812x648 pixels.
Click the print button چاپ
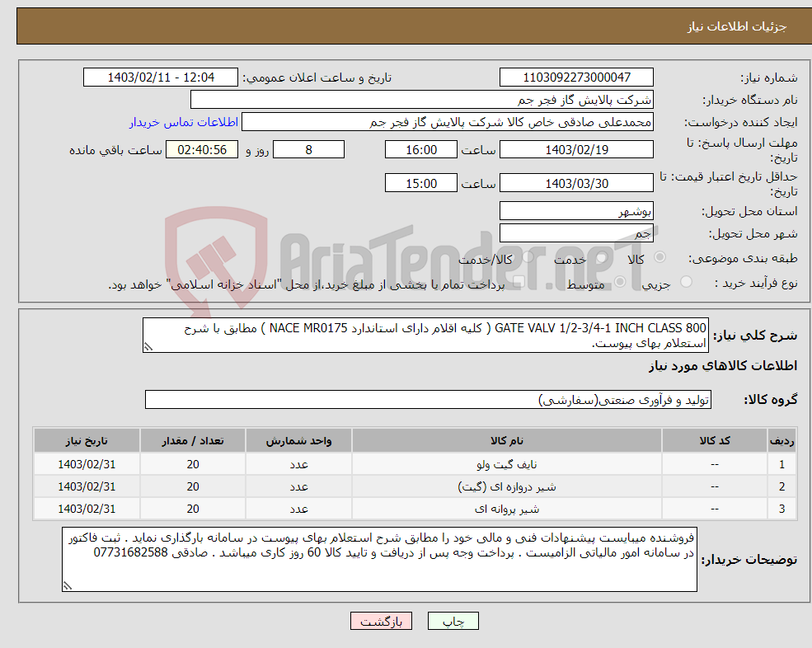click(453, 621)
